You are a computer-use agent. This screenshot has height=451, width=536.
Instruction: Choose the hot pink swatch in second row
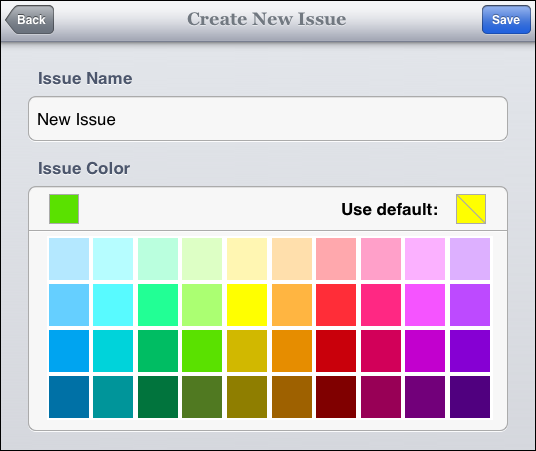(x=381, y=305)
